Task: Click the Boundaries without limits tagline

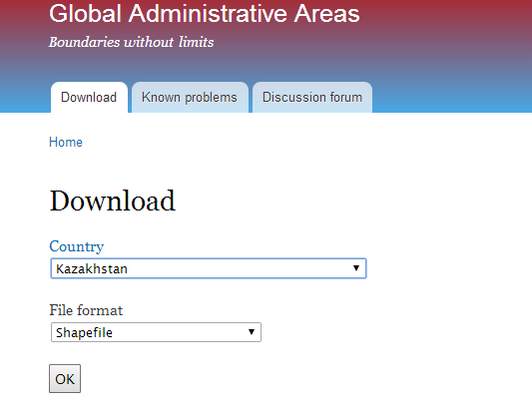Action: 132,42
